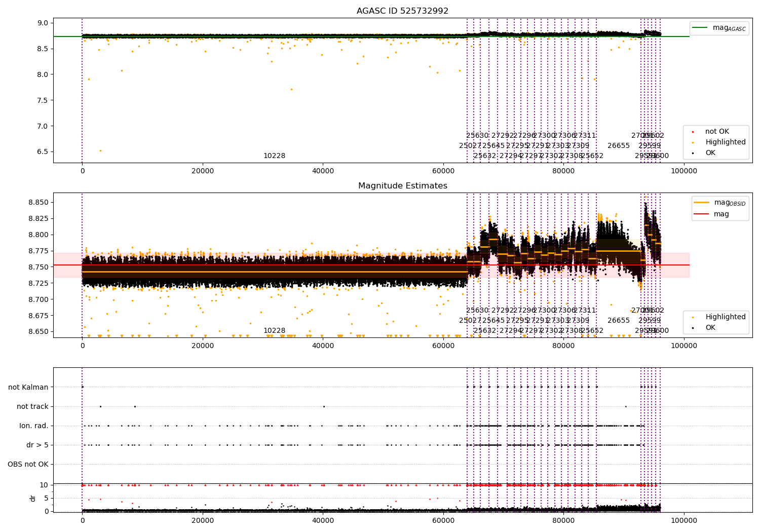Screen dimensions: 760x532
Task: Click the 20000 x-tick under middle plot
Action: (203, 346)
